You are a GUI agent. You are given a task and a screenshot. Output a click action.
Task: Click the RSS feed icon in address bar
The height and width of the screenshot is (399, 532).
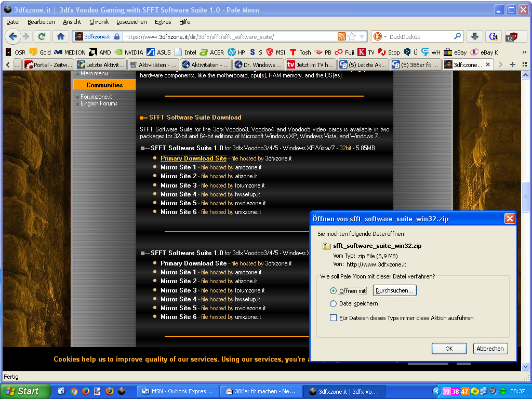pyautogui.click(x=342, y=36)
